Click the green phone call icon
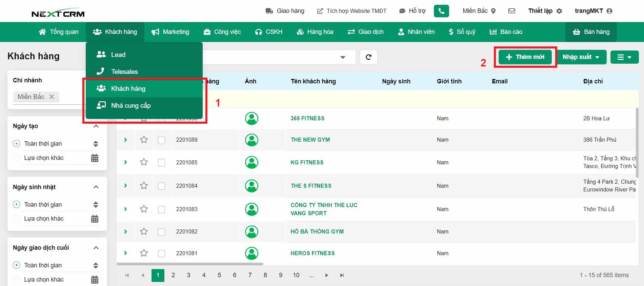The image size is (644, 286). tap(441, 11)
